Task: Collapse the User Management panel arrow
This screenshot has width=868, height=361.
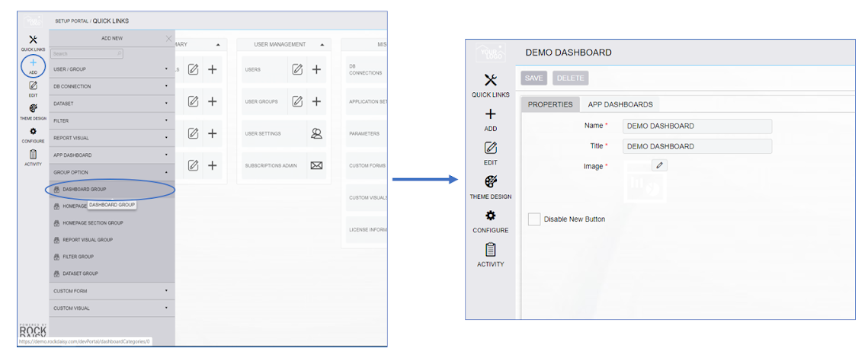Action: pos(322,44)
